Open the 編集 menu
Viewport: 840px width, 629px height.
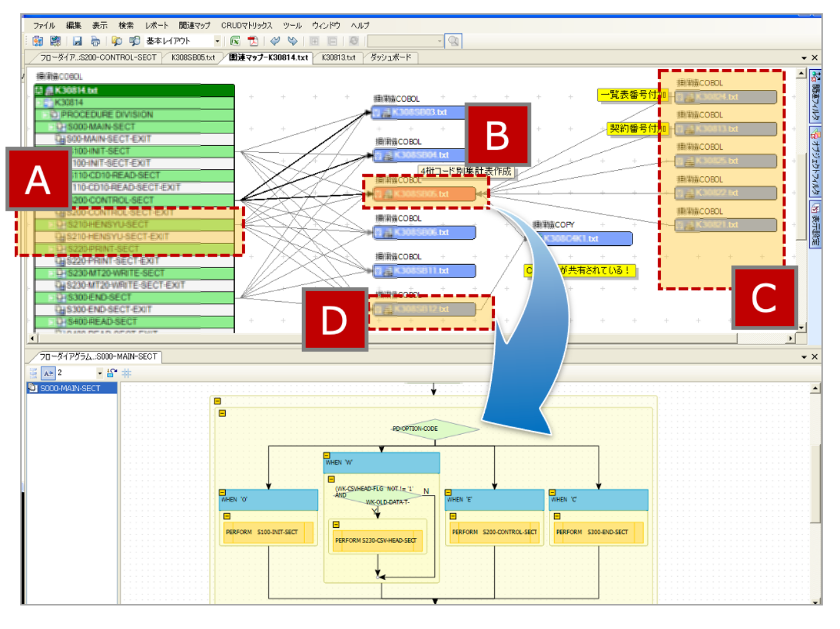tap(74, 26)
